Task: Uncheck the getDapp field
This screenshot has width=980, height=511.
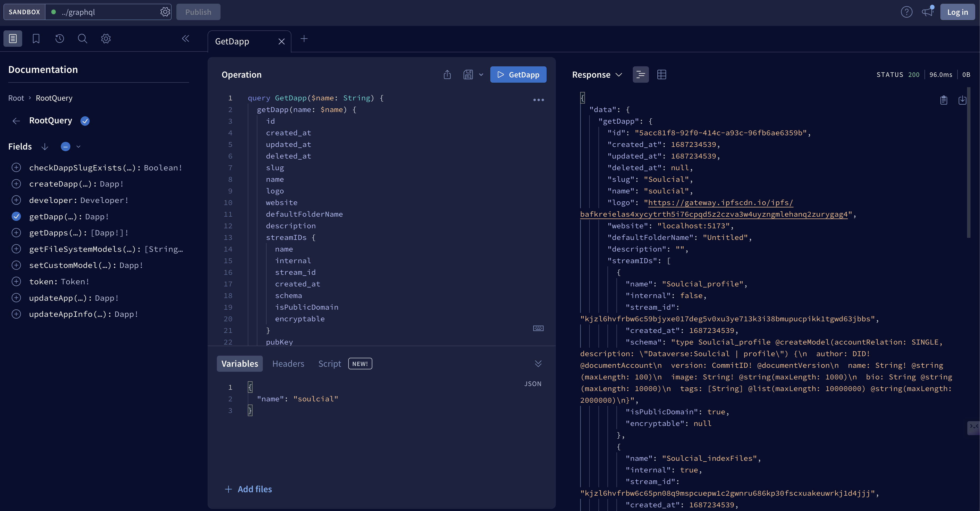Action: tap(16, 216)
